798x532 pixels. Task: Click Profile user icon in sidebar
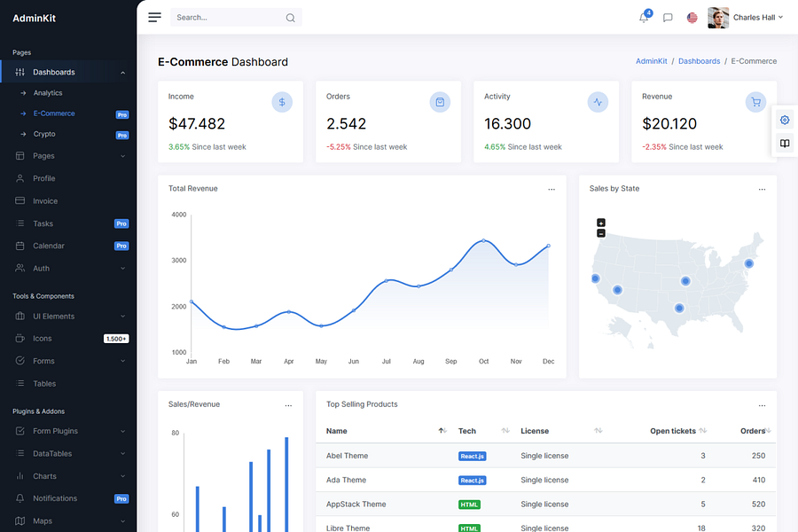click(20, 179)
